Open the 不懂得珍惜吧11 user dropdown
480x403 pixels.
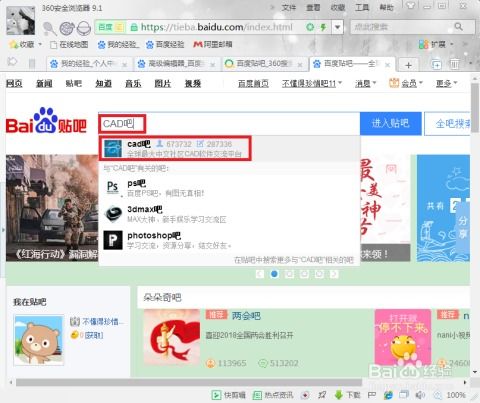point(312,83)
